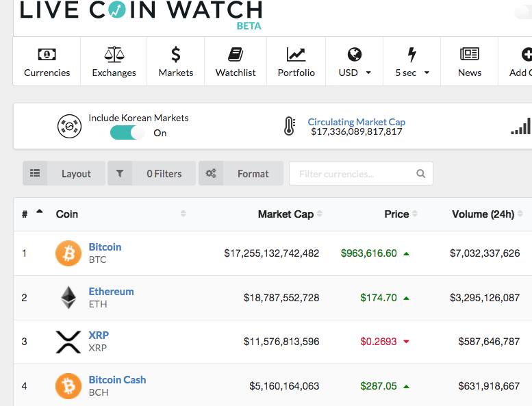Click the XRP logo icon
532x406 pixels.
68,342
